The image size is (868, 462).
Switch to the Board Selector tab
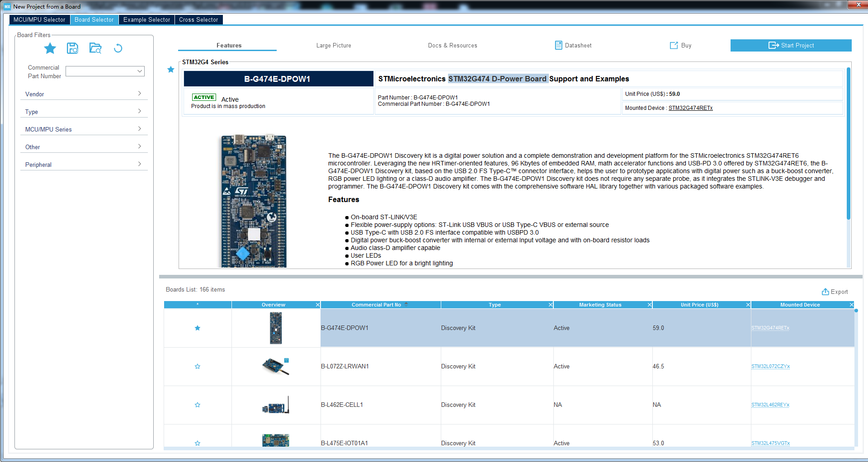(x=94, y=19)
